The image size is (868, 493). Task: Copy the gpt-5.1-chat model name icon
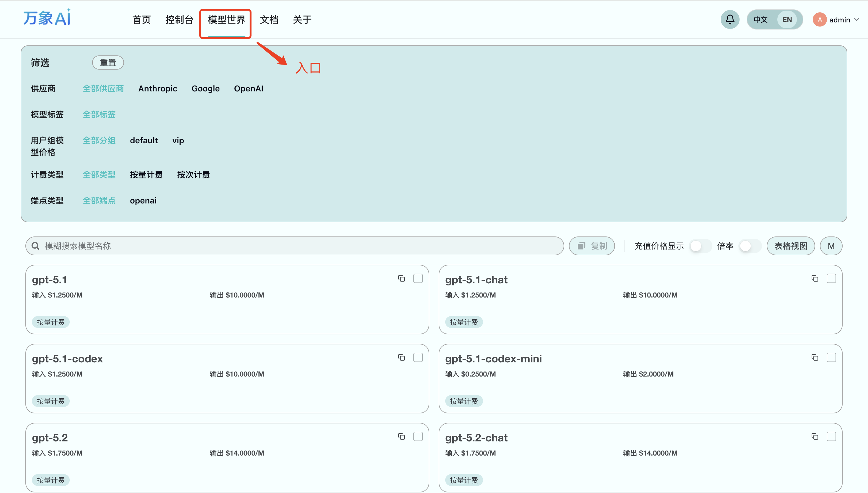pyautogui.click(x=815, y=279)
